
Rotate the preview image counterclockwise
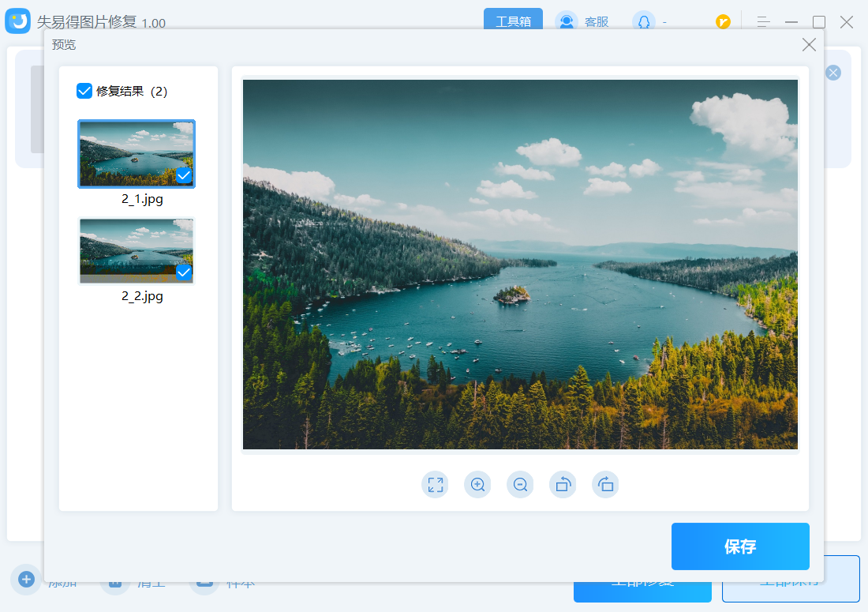point(563,485)
